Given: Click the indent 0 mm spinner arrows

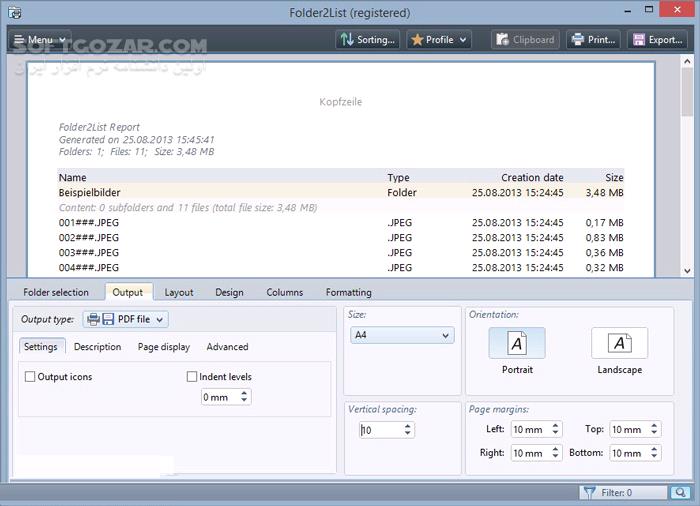Looking at the screenshot, I should click(244, 397).
